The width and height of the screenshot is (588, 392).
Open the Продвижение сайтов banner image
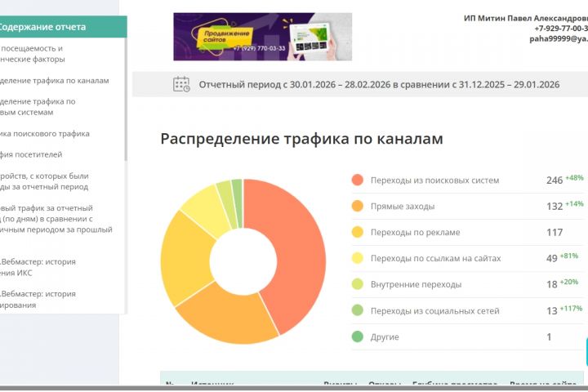click(x=262, y=37)
